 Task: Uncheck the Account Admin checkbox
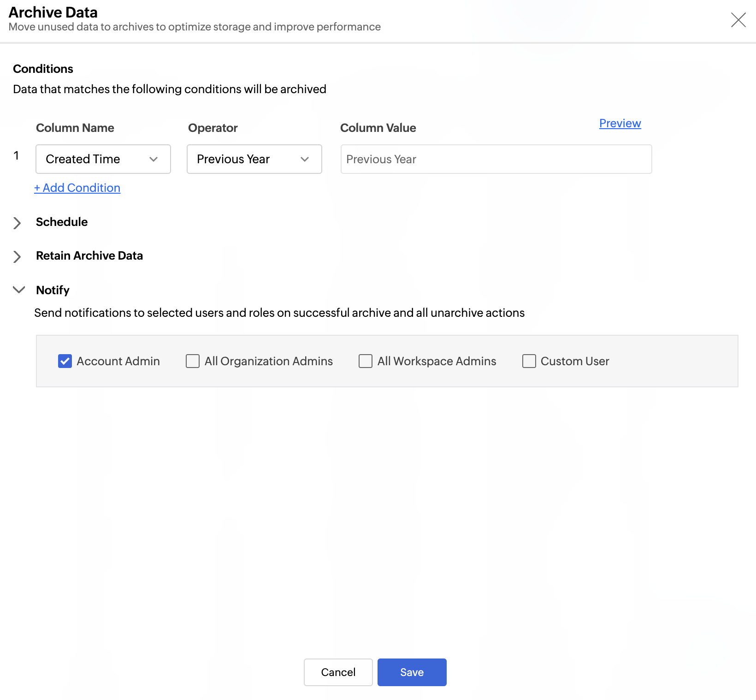point(65,361)
